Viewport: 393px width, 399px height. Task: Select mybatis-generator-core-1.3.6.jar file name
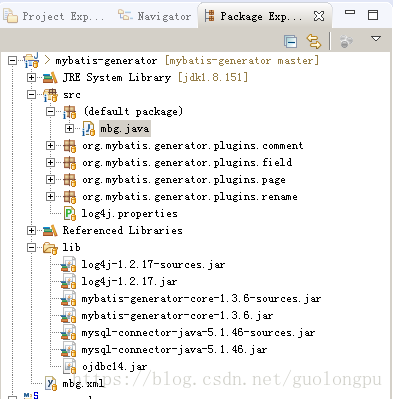[177, 315]
